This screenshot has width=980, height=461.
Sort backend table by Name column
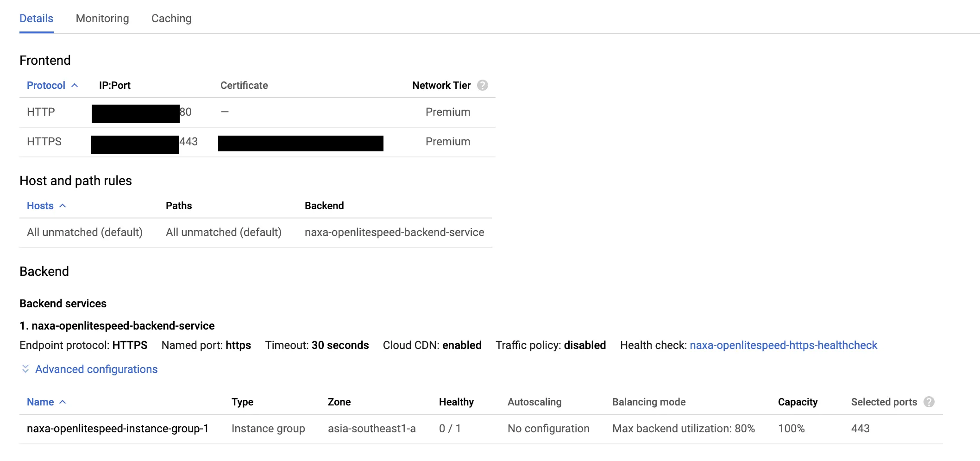(40, 402)
